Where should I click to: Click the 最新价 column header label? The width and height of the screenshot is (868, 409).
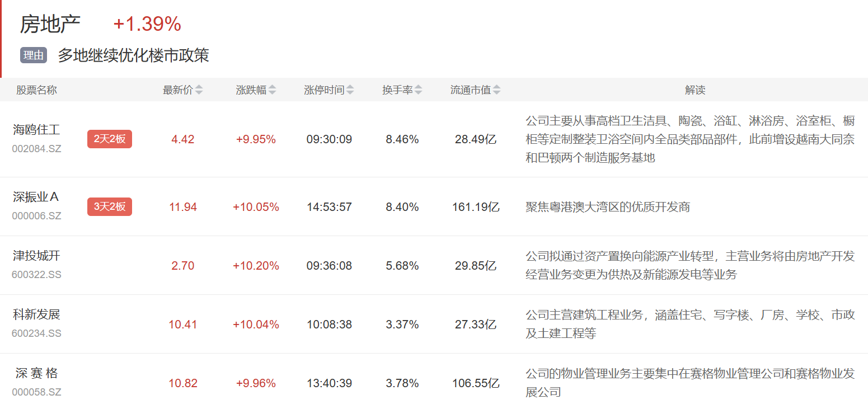[x=177, y=90]
